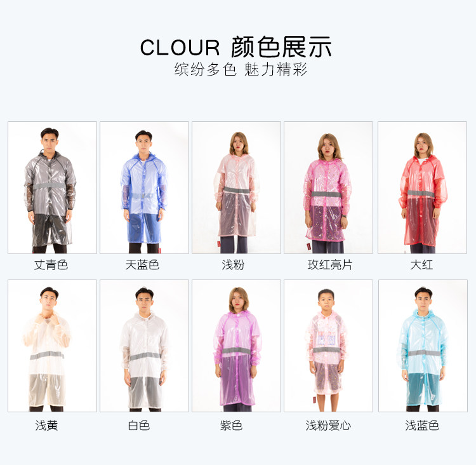Image resolution: width=476 pixels, height=465 pixels.
Task: Click the 大红 color name
Action: [x=421, y=265]
